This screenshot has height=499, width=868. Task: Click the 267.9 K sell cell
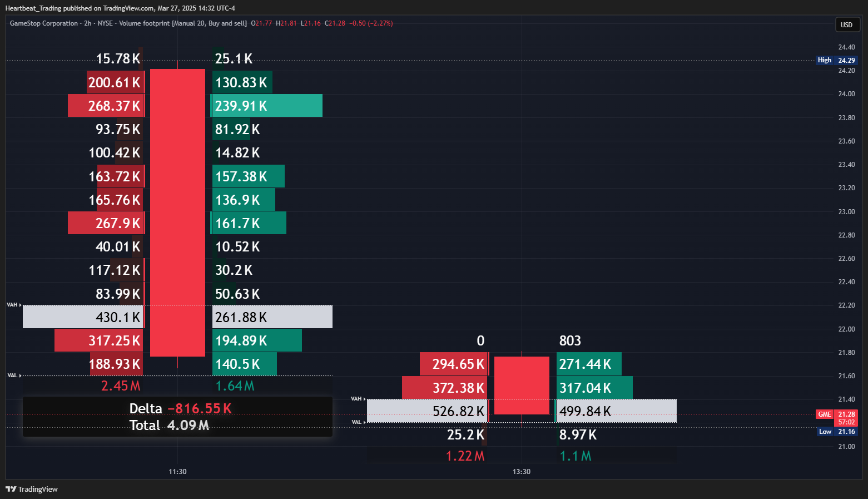[x=106, y=223]
